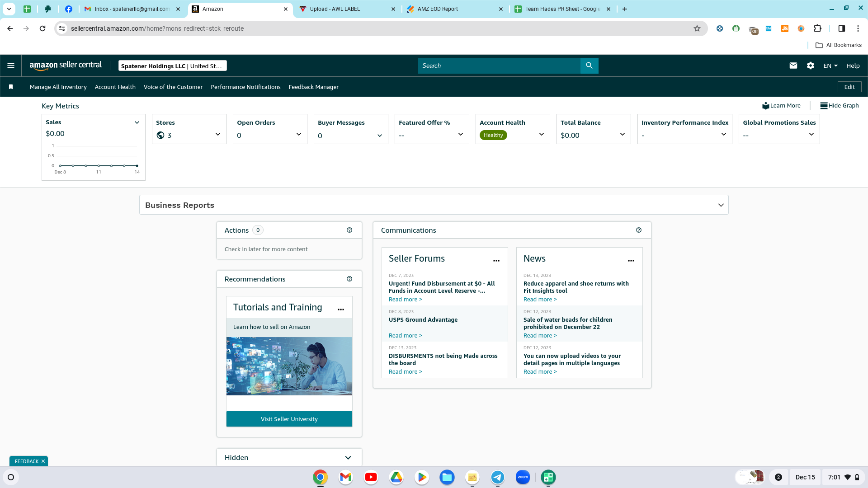
Task: Open YouTube from the shelf
Action: (371, 477)
